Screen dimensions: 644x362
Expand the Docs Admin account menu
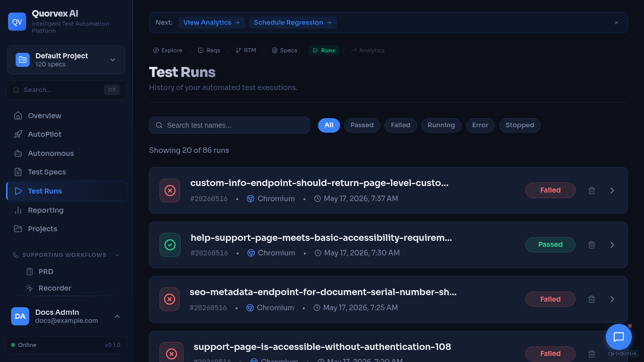[x=66, y=316]
